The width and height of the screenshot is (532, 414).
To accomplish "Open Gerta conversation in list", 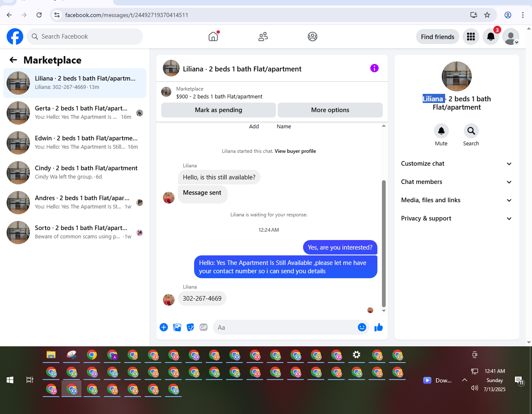I will (75, 113).
